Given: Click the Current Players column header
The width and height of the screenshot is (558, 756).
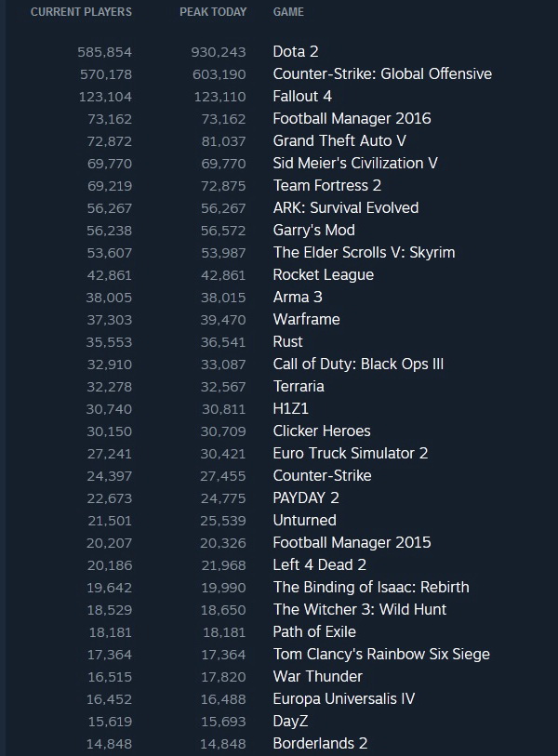Looking at the screenshot, I should point(81,12).
